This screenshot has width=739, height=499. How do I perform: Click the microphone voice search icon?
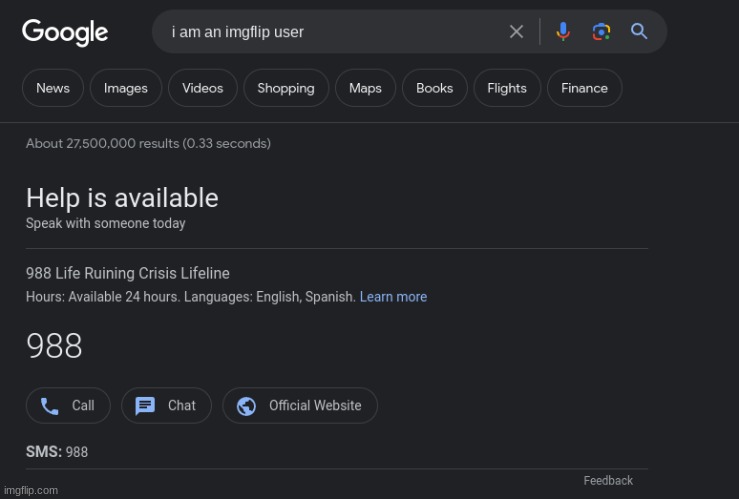click(563, 32)
